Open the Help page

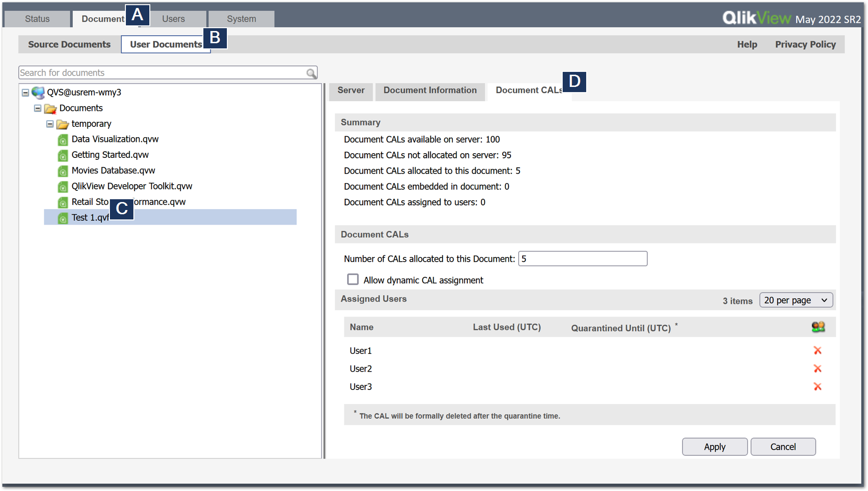747,44
